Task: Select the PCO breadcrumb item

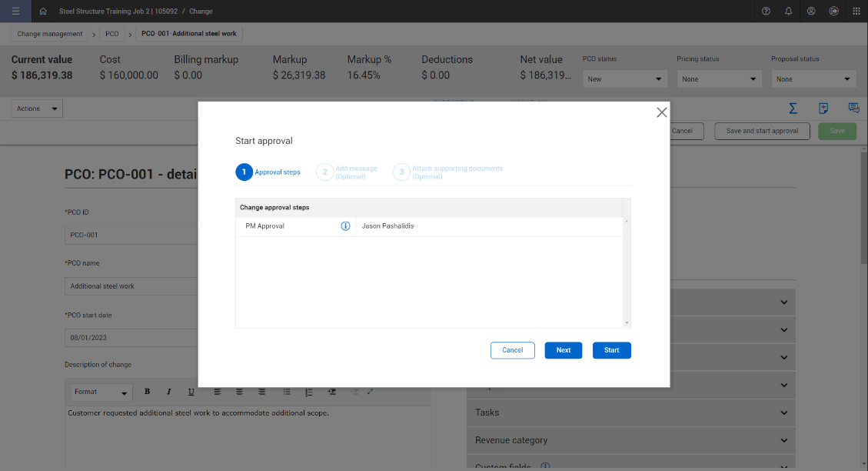Action: (112, 34)
